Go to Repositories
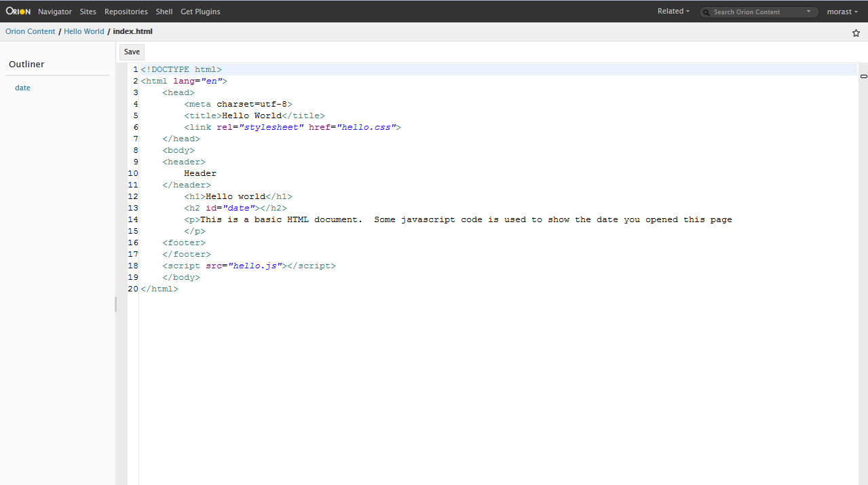Screen dimensions: 868x485 (x=126, y=12)
